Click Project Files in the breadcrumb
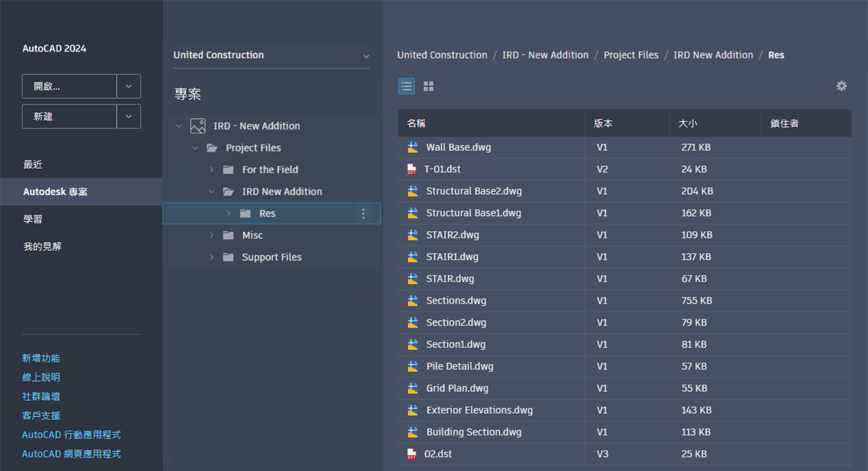868x471 pixels. point(631,55)
